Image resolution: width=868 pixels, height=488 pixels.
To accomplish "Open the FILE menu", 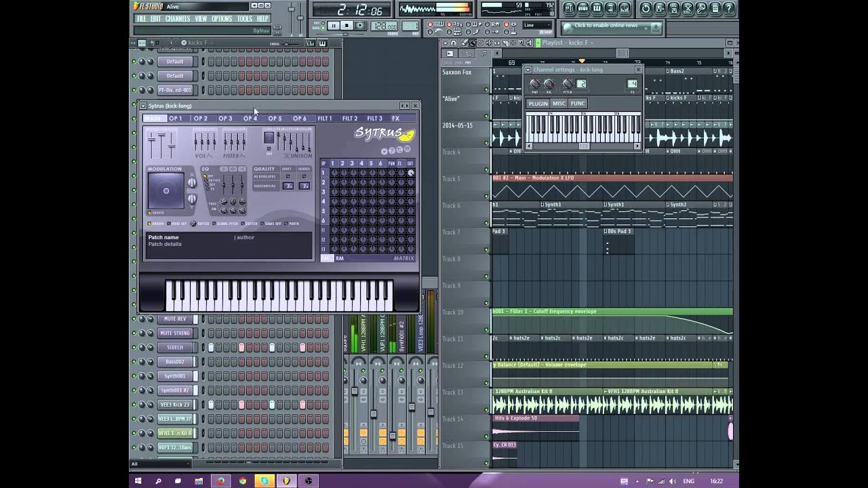I will (x=142, y=18).
